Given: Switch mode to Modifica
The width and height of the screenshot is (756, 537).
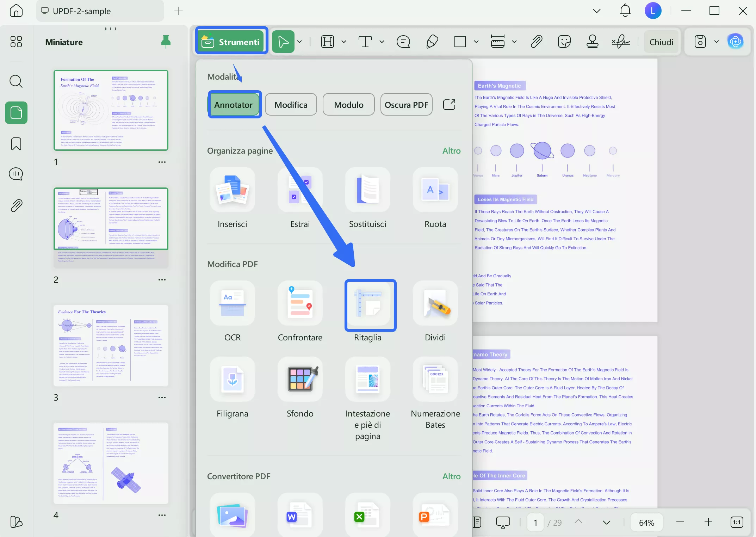Looking at the screenshot, I should point(291,105).
